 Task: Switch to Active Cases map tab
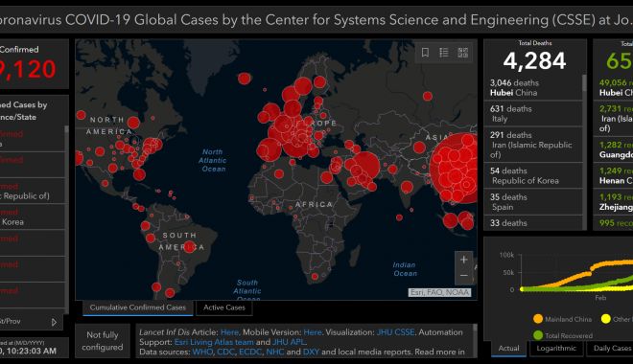pos(224,307)
